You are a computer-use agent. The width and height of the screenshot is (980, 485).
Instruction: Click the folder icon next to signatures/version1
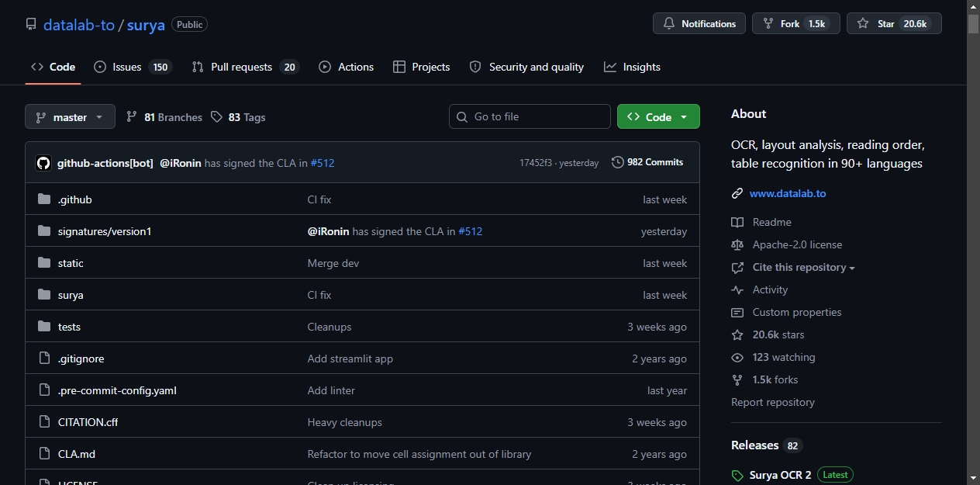[44, 231]
